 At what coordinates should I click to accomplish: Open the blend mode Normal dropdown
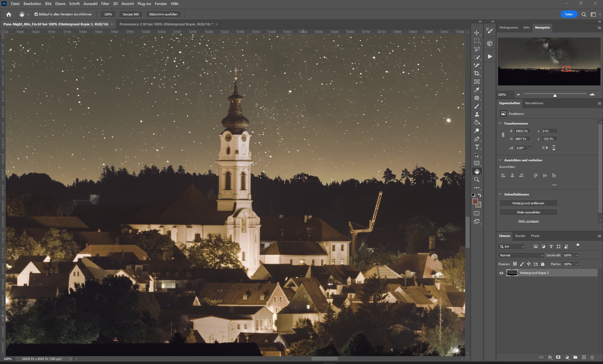click(521, 255)
